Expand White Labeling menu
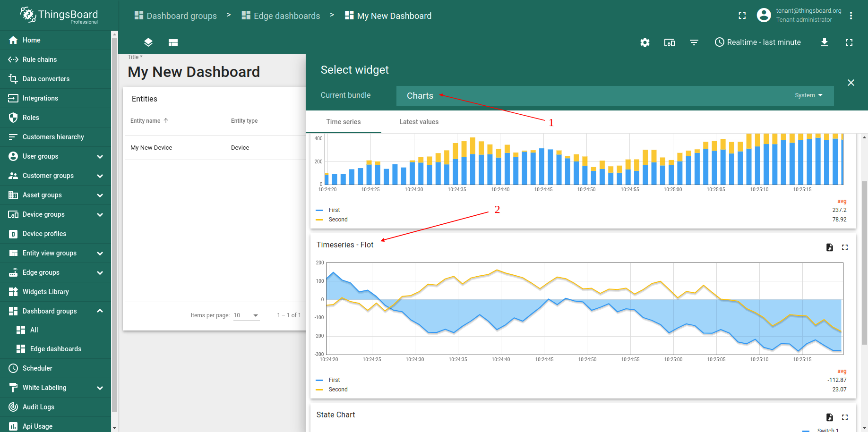Screen dimensions: 868x432 tap(55, 388)
